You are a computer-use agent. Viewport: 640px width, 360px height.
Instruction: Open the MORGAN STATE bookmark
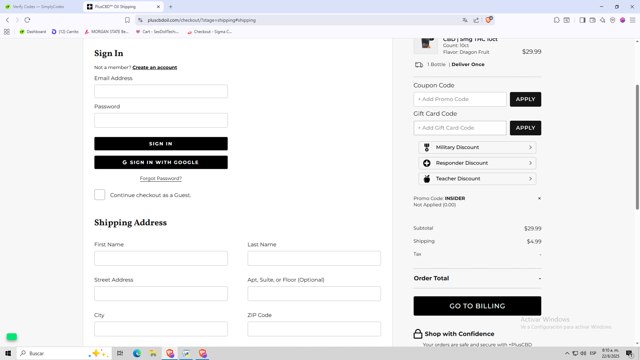(x=107, y=31)
